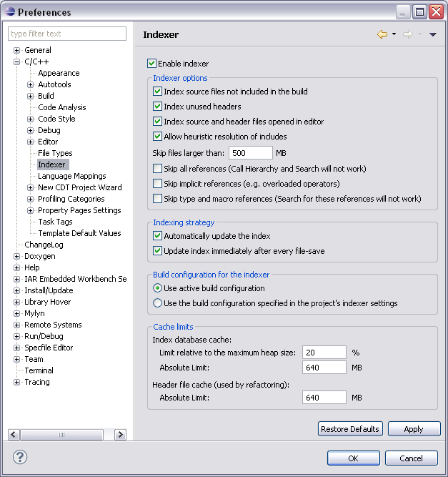Open the back history dropdown arrow
This screenshot has width=448, height=477.
[394, 34]
